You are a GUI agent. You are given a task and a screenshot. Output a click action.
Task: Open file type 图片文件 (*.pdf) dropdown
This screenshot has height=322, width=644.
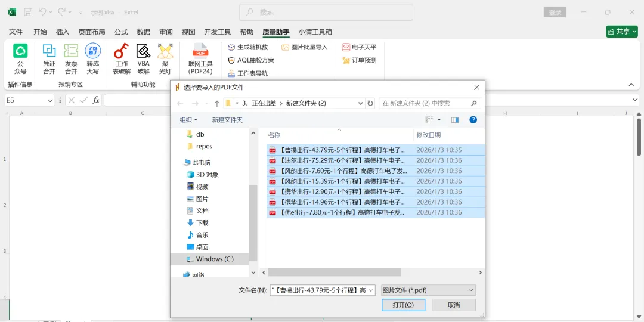click(428, 290)
